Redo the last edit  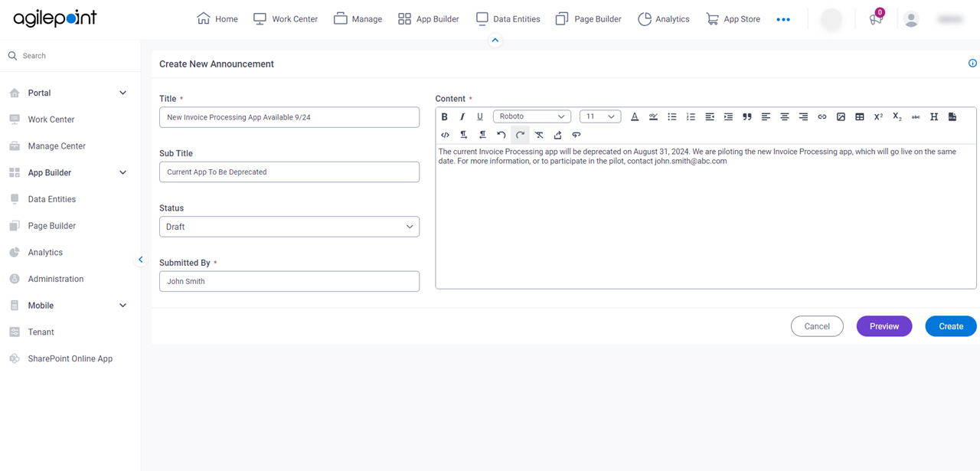tap(520, 135)
